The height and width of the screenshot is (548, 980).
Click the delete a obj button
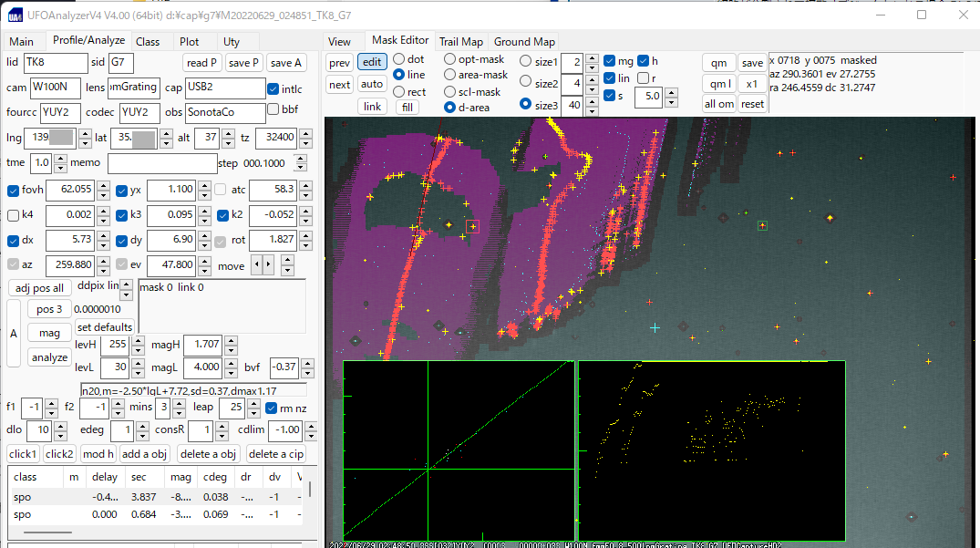coord(207,454)
